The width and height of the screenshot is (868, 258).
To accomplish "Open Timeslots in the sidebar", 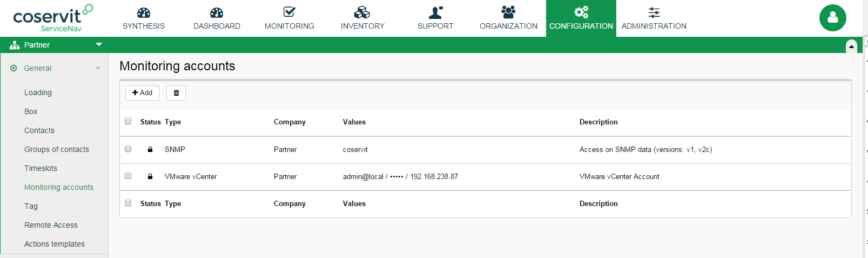I will coord(41,168).
